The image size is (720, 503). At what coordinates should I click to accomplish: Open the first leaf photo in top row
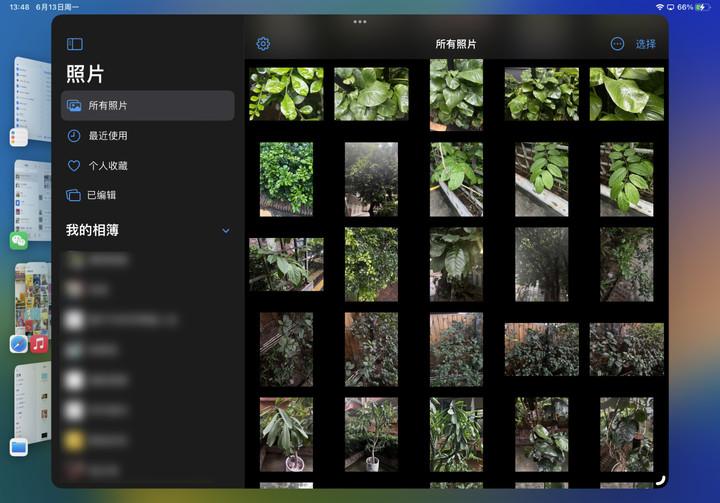click(x=286, y=93)
